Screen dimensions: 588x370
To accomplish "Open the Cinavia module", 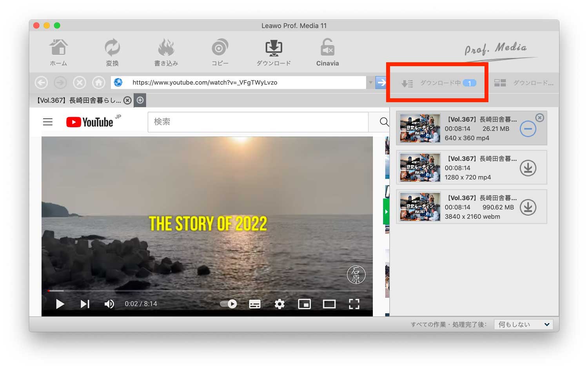I will click(x=327, y=52).
